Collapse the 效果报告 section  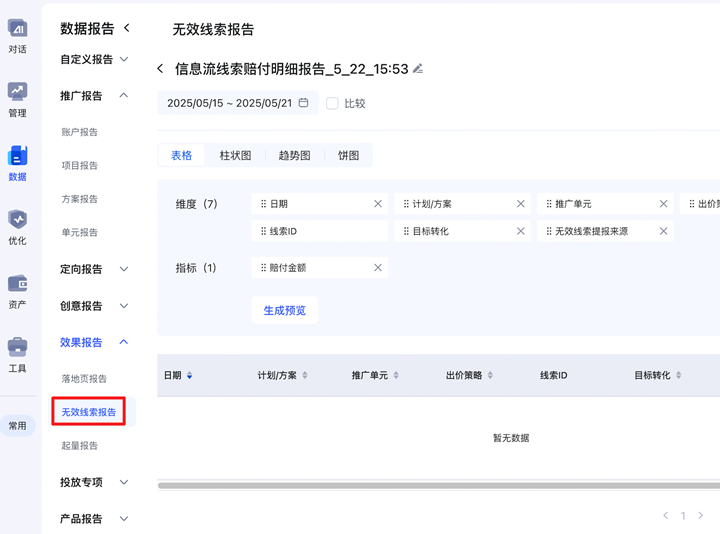124,342
